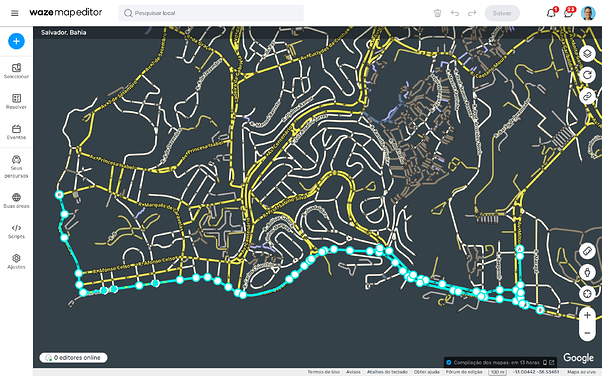
Task: Click the phone icon in map build banner
Action: [545, 362]
